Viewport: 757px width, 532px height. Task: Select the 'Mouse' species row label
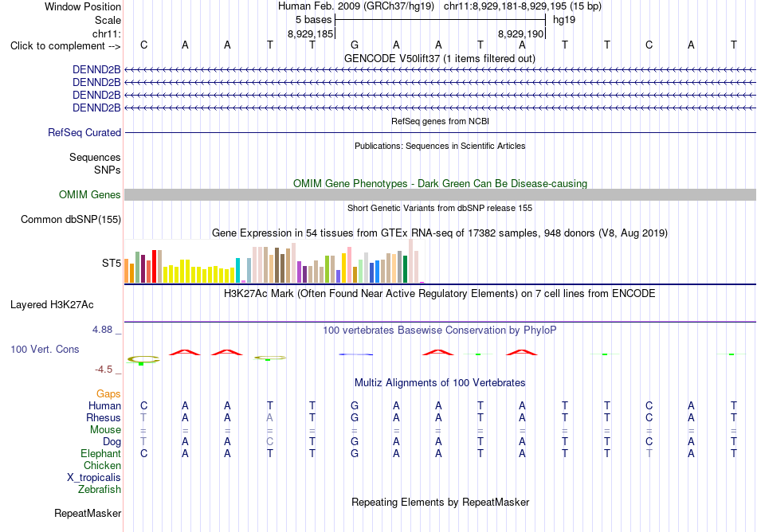click(x=105, y=430)
